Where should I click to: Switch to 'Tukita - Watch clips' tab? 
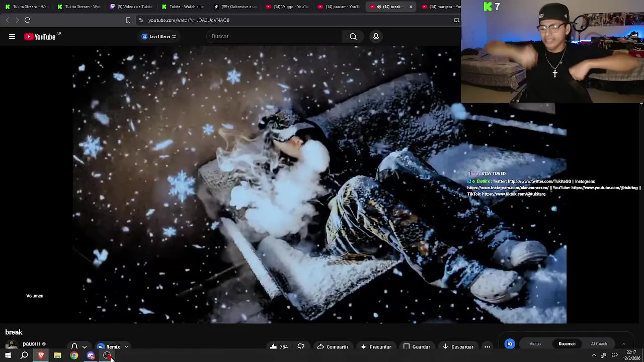pyautogui.click(x=183, y=7)
